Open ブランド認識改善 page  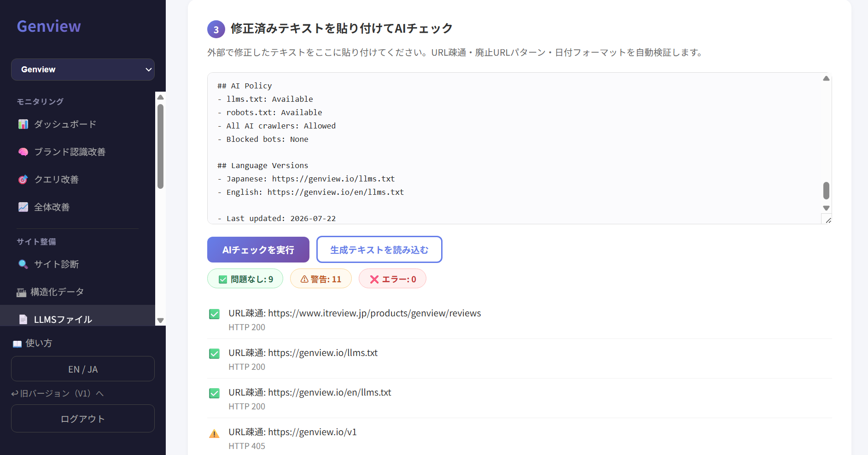click(x=70, y=152)
